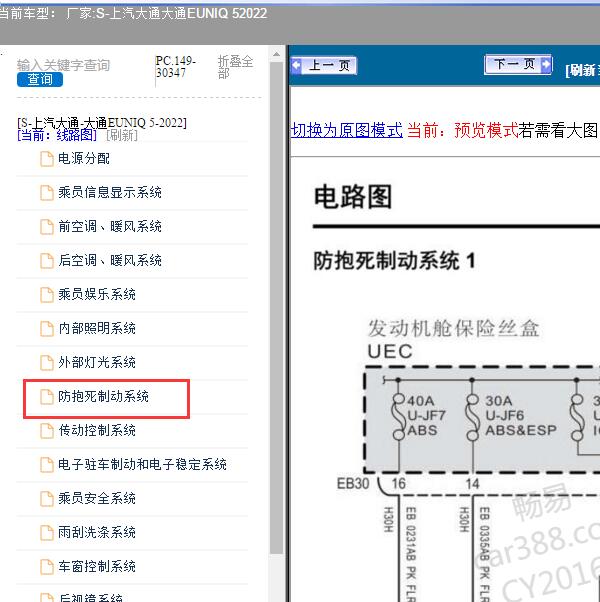Click document icon beside 乘员娱乐系统

coord(47,295)
